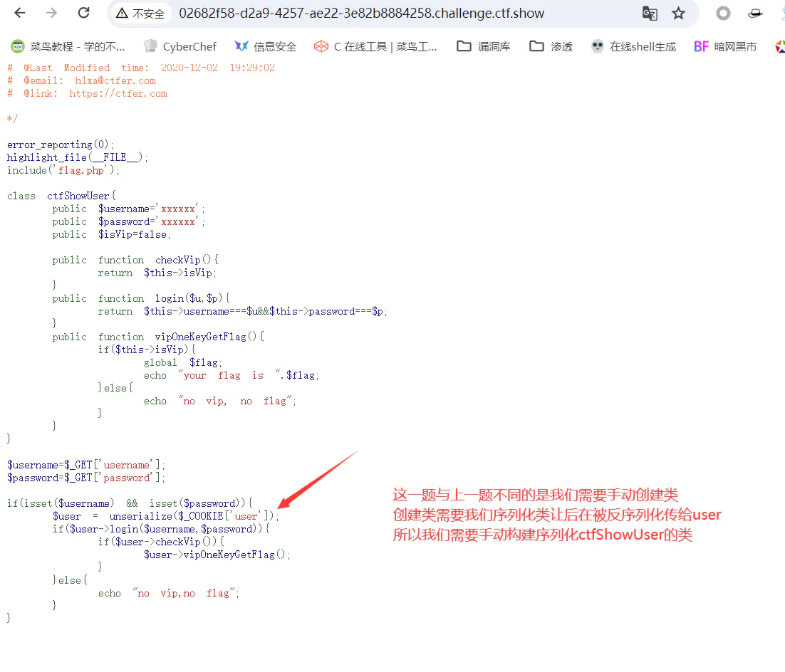
Task: Click the public $password='xxxxxx' line
Action: click(129, 221)
